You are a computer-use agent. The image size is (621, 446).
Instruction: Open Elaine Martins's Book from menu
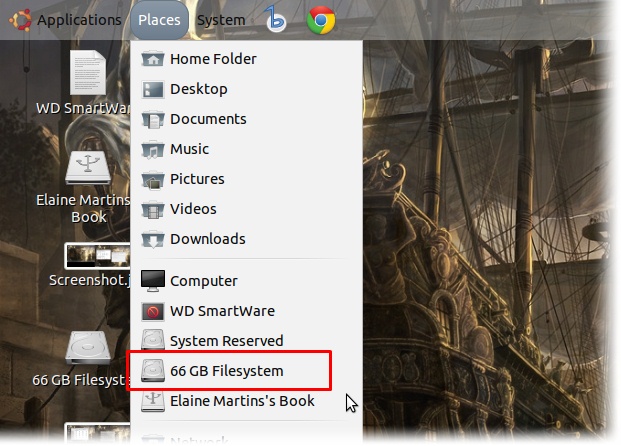[246, 401]
